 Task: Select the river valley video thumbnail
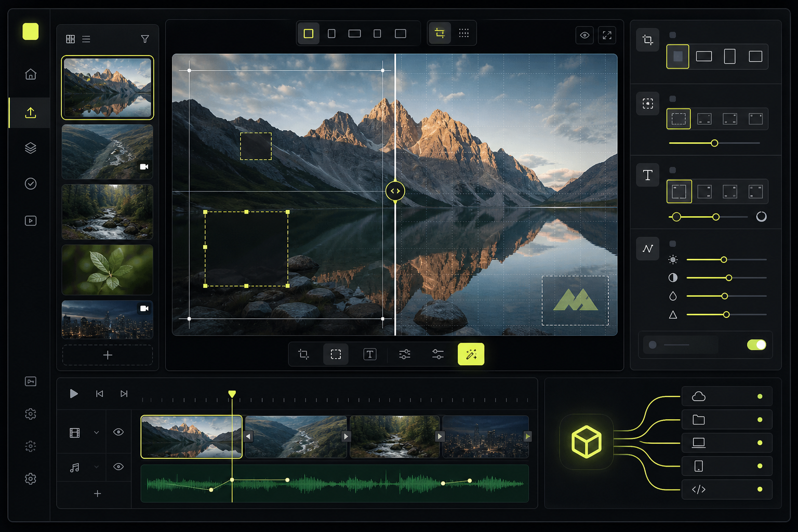pyautogui.click(x=108, y=152)
